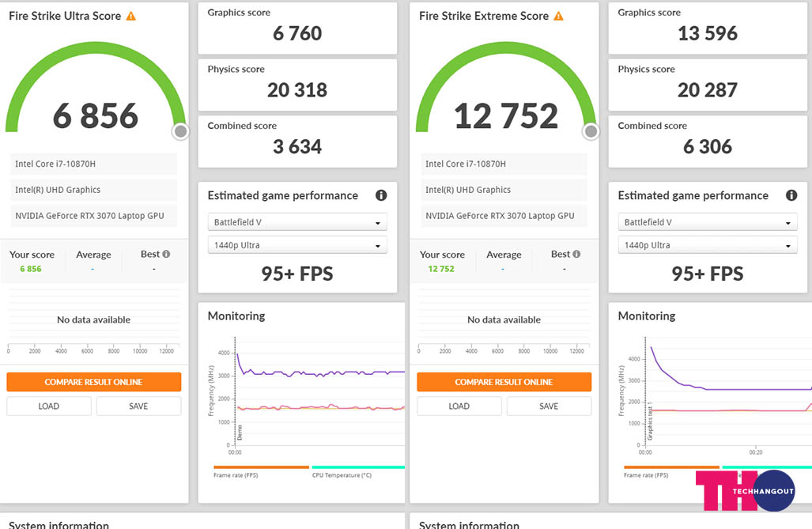Click the Extreme monitoring frequency chart
The image size is (812, 529).
[x=728, y=391]
